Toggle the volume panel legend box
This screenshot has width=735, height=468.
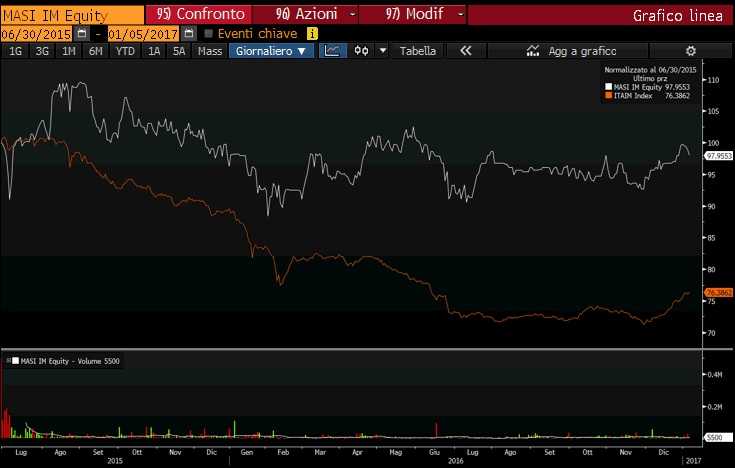click(15, 361)
